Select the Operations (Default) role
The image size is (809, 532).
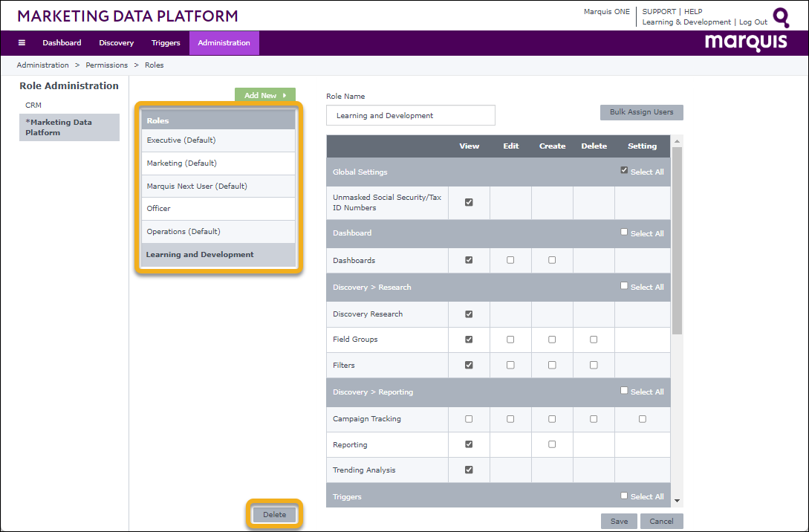218,232
